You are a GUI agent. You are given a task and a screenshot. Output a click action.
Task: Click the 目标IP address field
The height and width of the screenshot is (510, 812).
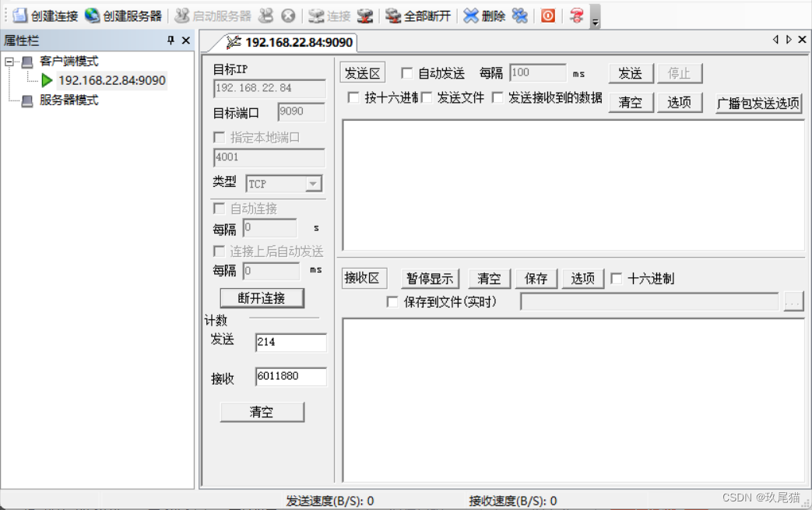(269, 89)
